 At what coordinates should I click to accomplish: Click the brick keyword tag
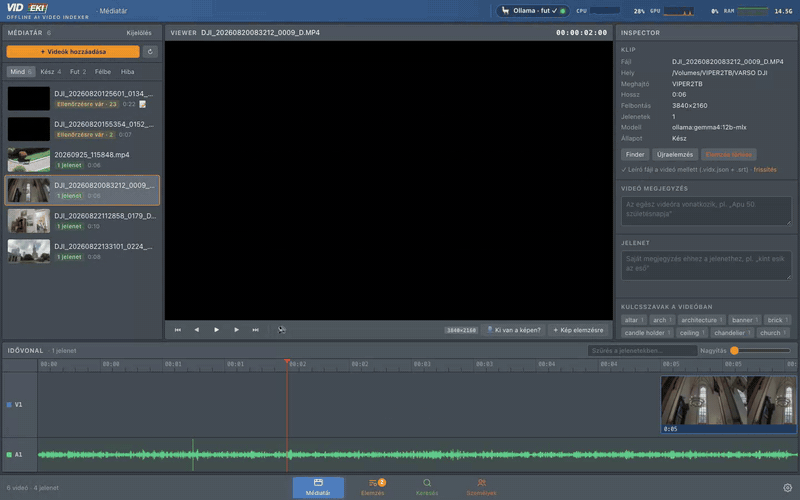coord(778,320)
